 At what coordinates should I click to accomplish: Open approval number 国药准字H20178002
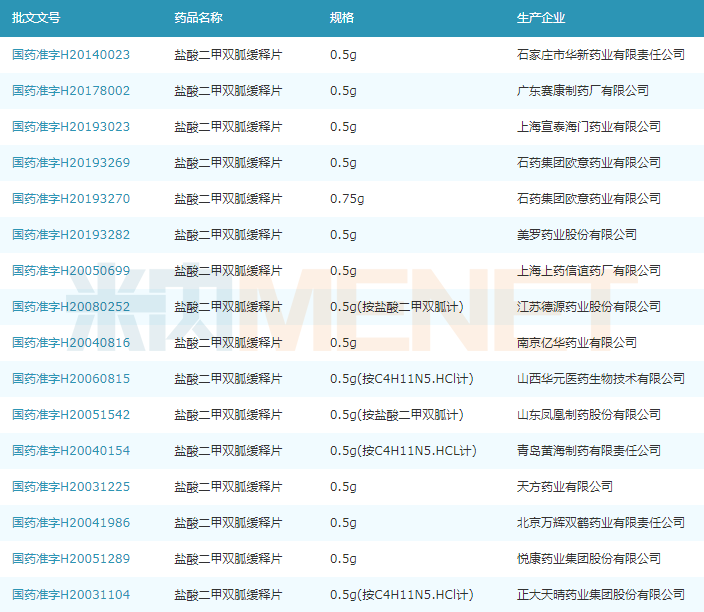(71, 91)
